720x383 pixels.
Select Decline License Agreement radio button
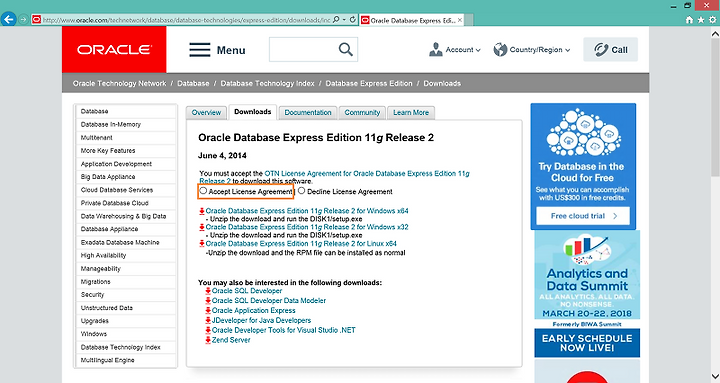(x=301, y=191)
